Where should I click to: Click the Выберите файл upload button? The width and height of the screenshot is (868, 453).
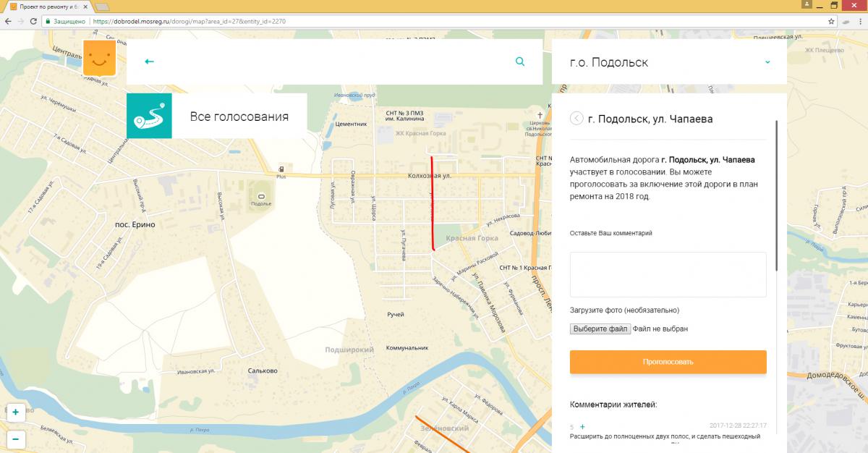click(600, 329)
